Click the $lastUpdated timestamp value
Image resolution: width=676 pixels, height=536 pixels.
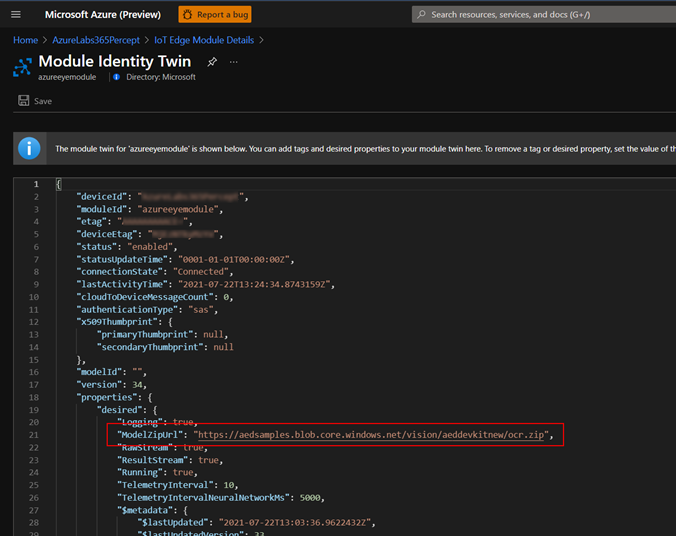(295, 522)
